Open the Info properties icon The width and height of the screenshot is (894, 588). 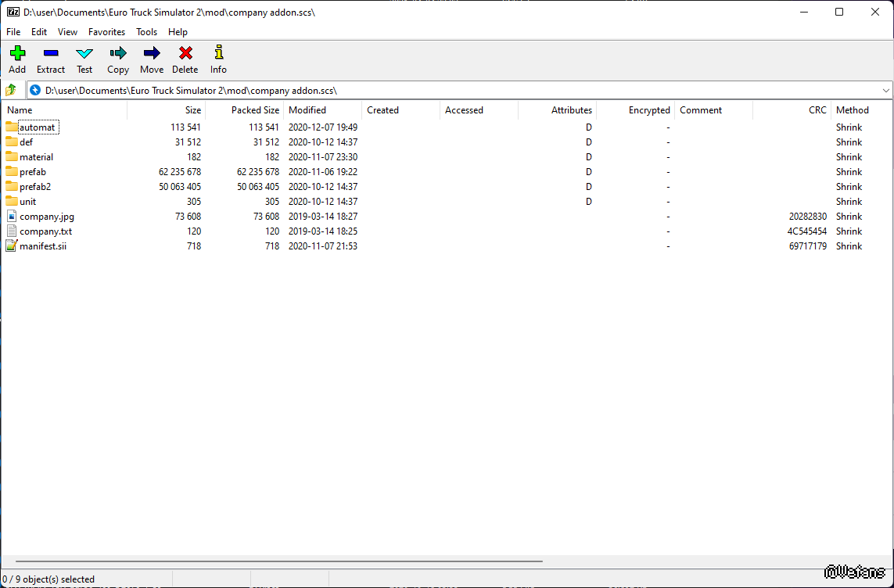pos(218,54)
